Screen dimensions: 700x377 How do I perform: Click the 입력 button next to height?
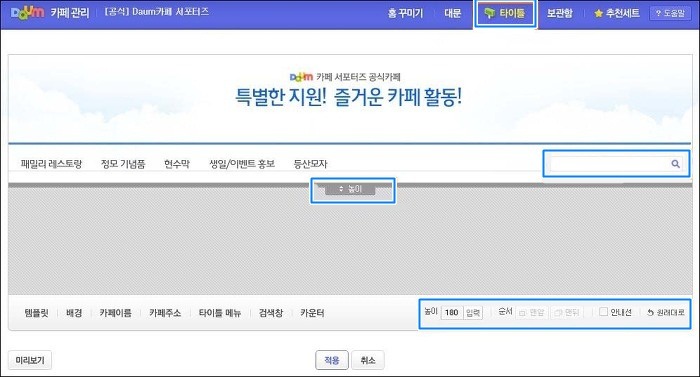coord(473,312)
